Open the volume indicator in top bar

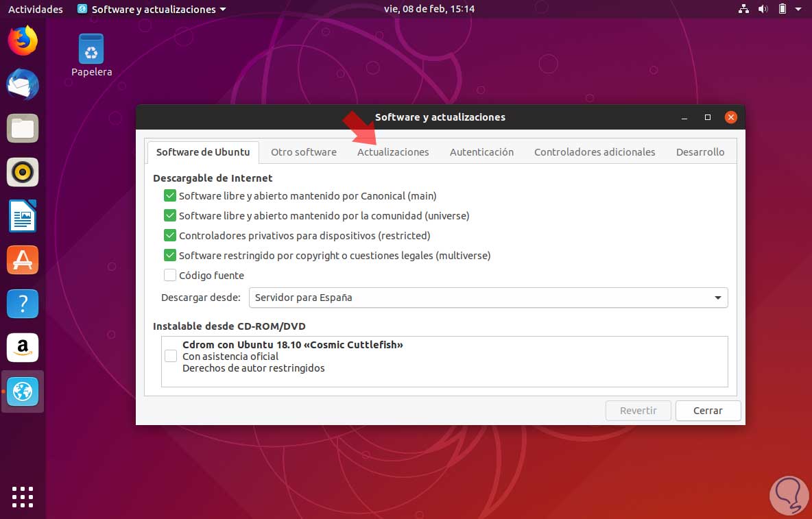(763, 9)
